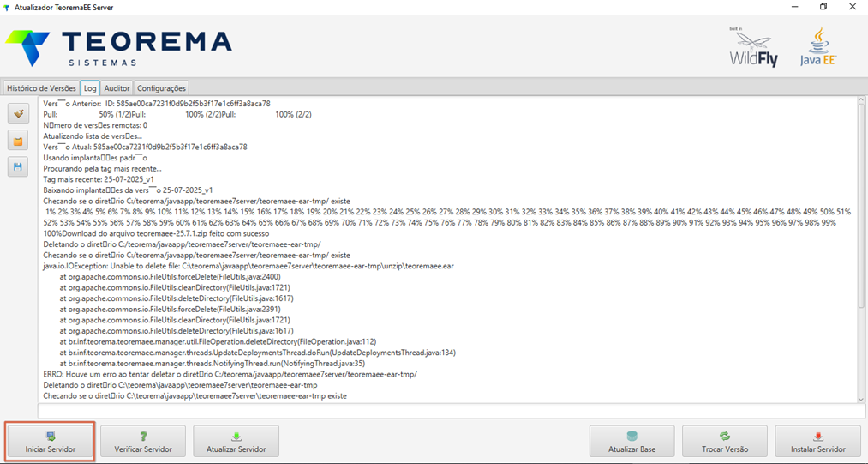
Task: Click the save log floppy disk icon
Action: (18, 166)
